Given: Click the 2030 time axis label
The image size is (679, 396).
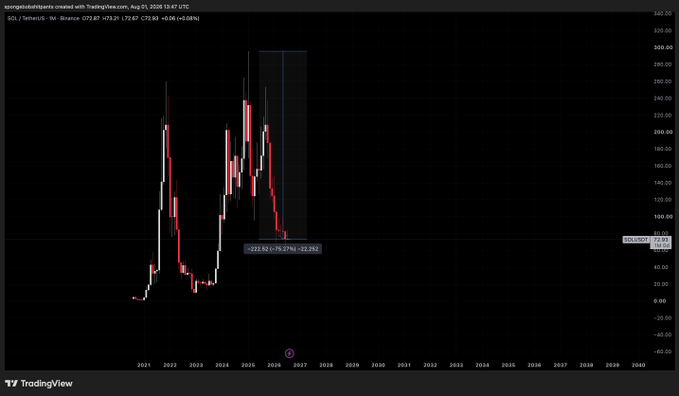Looking at the screenshot, I should 378,365.
